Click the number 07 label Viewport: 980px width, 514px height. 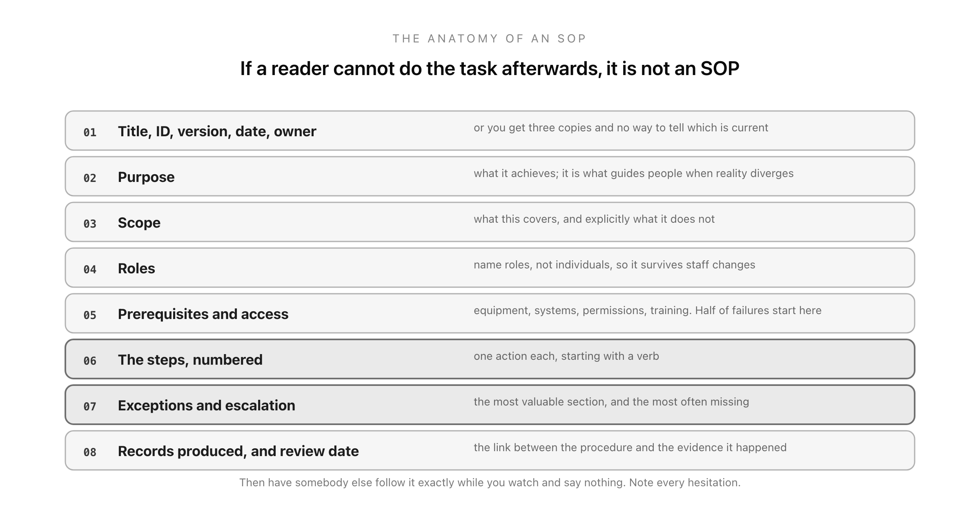click(90, 406)
